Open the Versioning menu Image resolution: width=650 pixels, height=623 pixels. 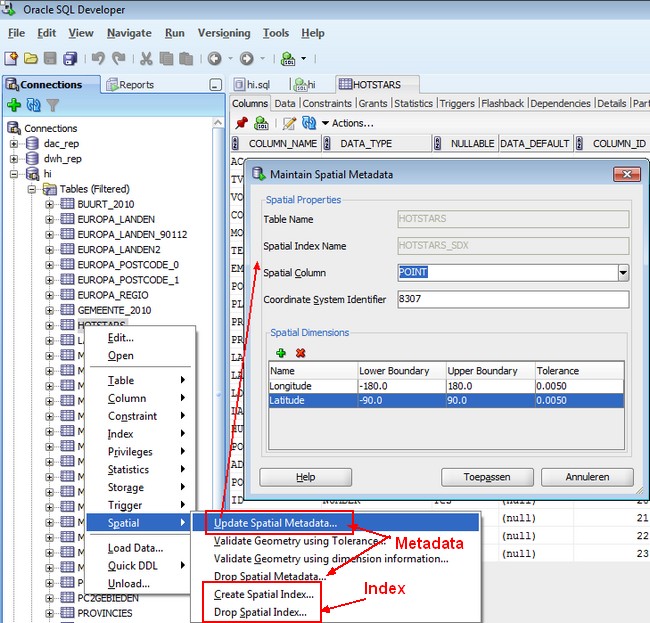point(223,33)
